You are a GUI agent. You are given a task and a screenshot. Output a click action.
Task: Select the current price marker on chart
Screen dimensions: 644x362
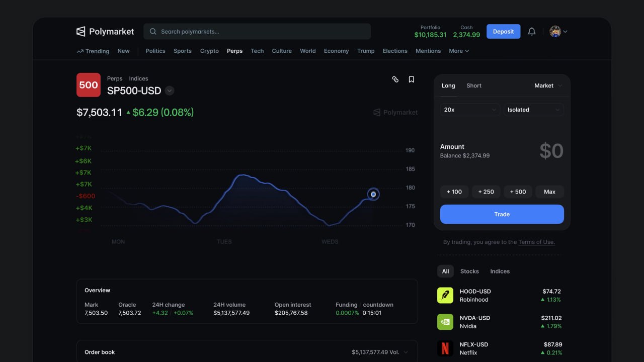373,194
